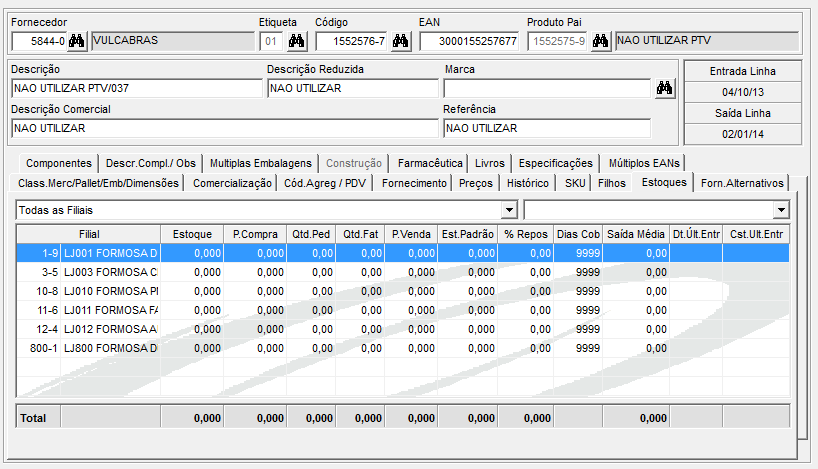Click binoculars search icon next to Código field
The image size is (818, 469).
401,41
